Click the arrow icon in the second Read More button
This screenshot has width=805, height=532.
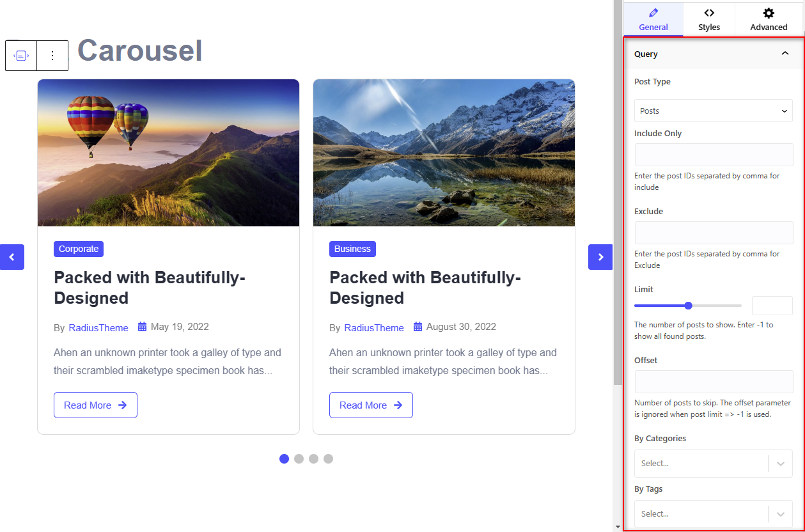click(x=398, y=405)
